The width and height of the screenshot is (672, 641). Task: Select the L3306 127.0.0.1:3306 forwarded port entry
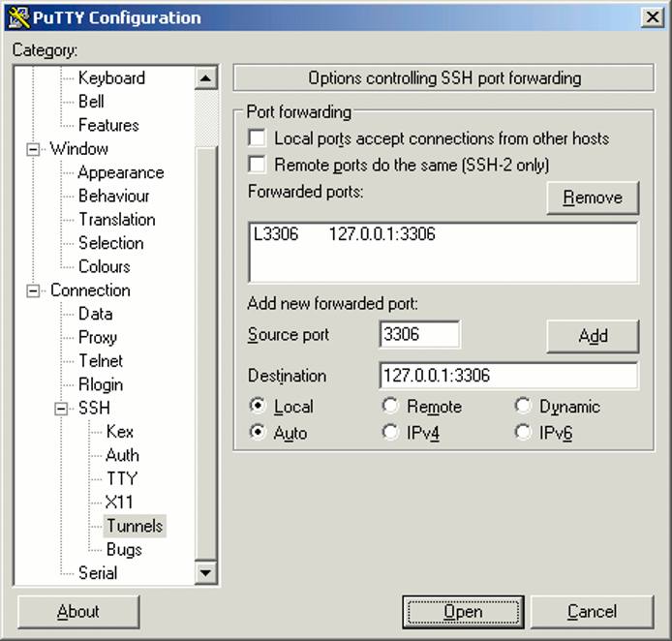pos(443,234)
